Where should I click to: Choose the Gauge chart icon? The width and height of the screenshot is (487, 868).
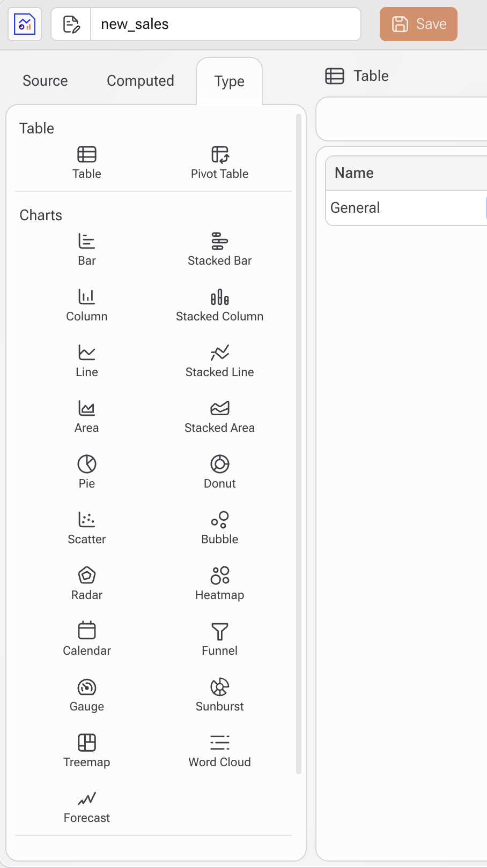coord(87,687)
